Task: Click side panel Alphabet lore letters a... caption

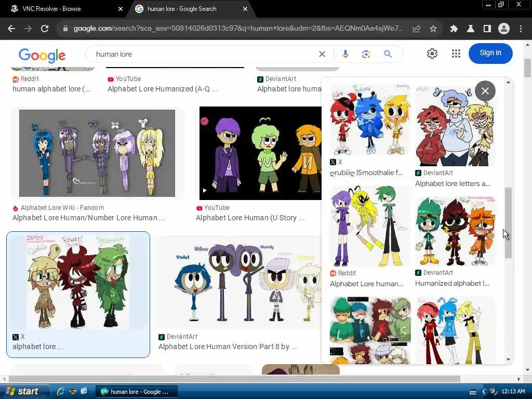Action: point(453,183)
